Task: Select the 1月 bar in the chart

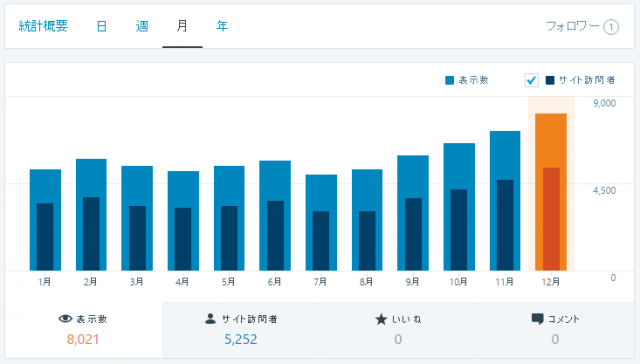Action: pos(45,220)
